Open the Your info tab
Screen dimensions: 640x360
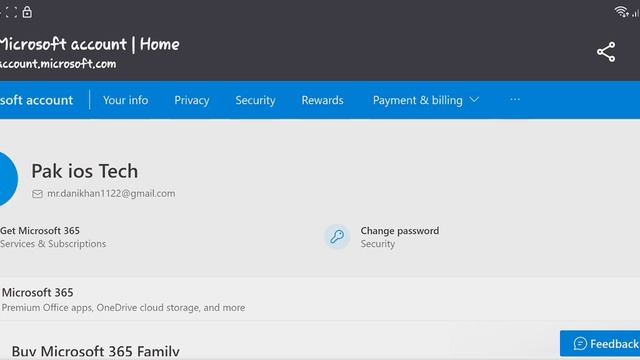tap(125, 100)
